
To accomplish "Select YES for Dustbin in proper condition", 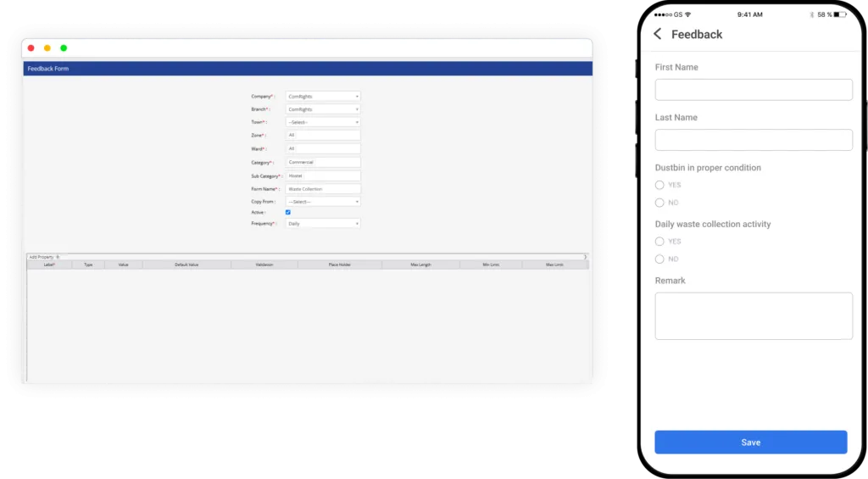I will pyautogui.click(x=659, y=185).
